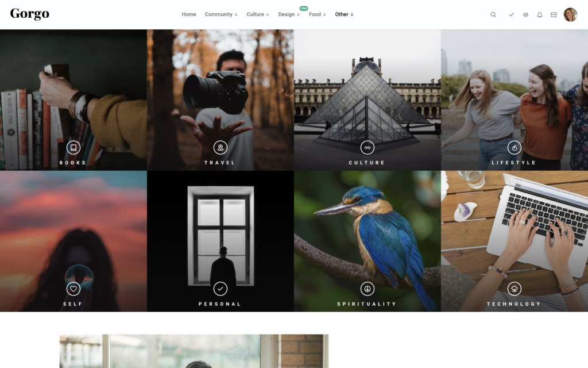This screenshot has height=368, width=588.
Task: Expand the Community dropdown menu
Action: pos(221,14)
